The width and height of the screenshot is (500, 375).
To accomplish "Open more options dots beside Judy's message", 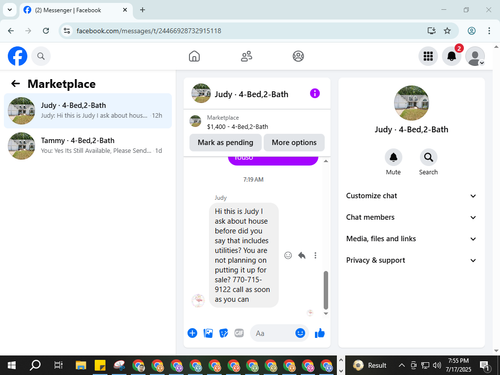I will click(315, 255).
